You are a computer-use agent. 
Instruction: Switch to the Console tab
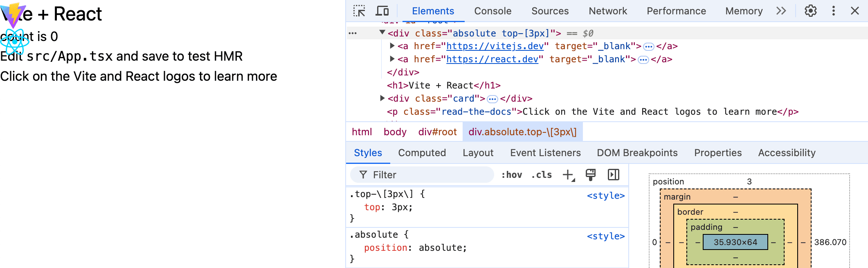click(x=492, y=11)
